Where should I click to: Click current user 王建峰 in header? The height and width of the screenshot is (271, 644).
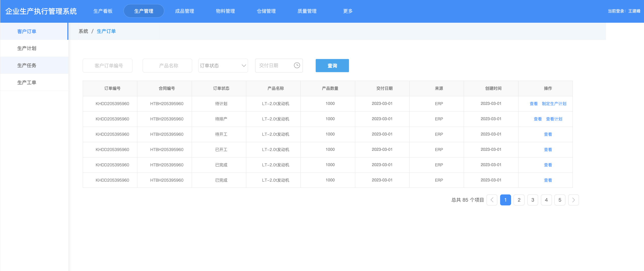pyautogui.click(x=634, y=11)
